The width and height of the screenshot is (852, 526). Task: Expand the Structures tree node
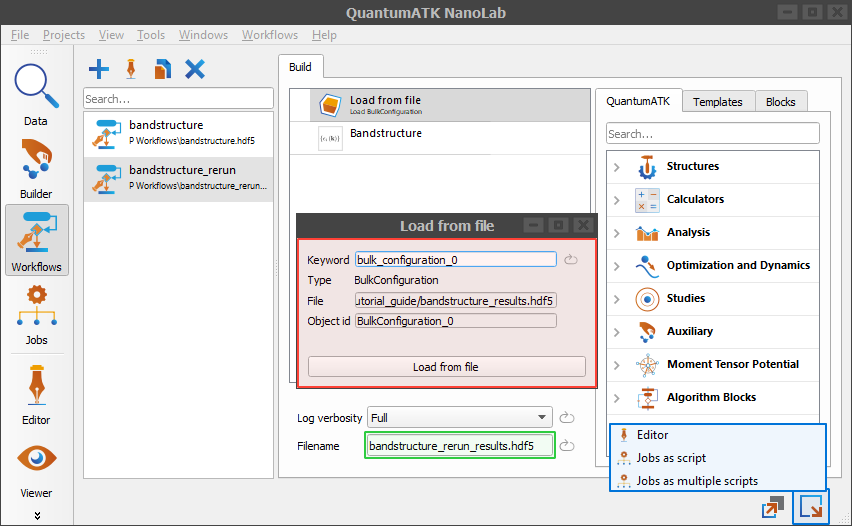click(x=617, y=167)
